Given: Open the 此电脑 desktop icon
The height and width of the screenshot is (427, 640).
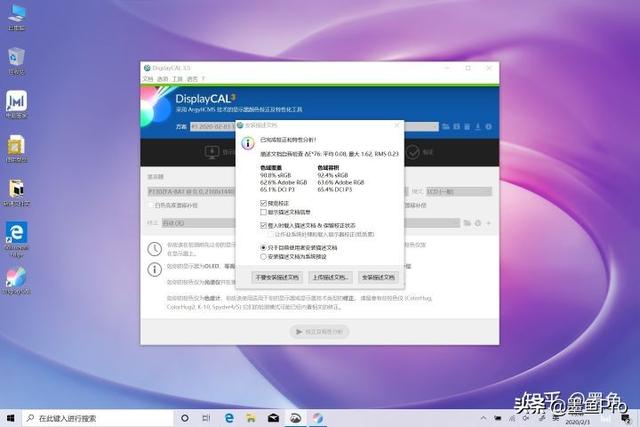Looking at the screenshot, I should [x=16, y=16].
